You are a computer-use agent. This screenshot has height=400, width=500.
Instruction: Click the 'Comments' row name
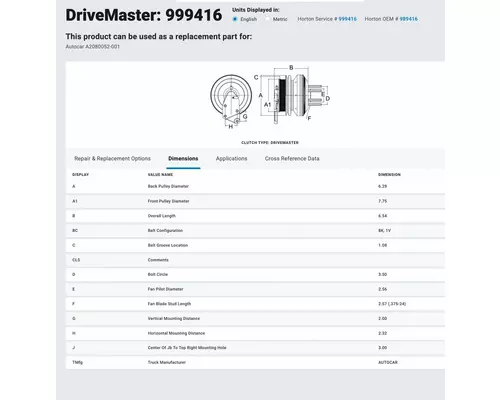(158, 260)
